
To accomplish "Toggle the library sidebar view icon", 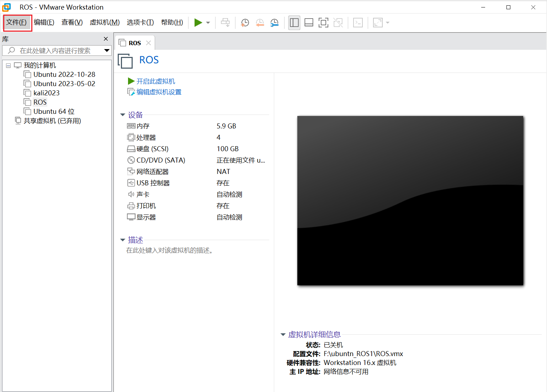I will (294, 23).
